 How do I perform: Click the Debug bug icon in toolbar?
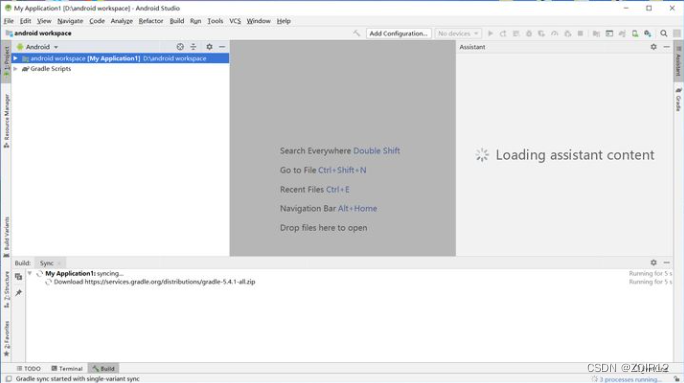(x=529, y=34)
